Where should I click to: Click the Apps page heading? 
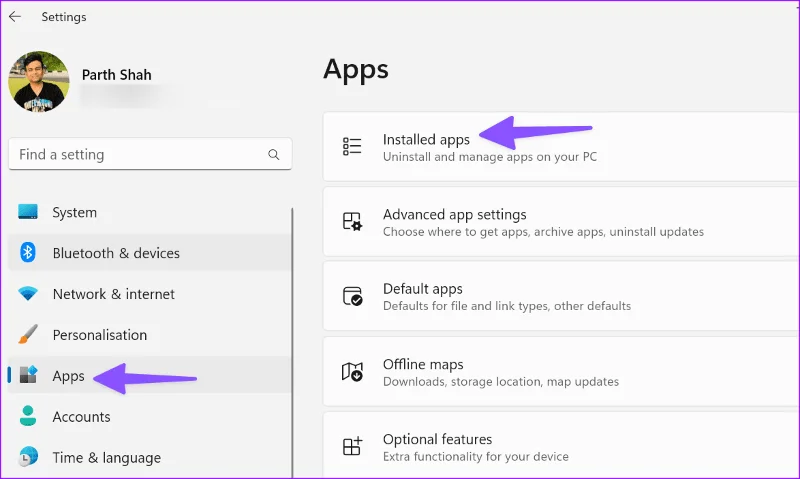coord(356,70)
